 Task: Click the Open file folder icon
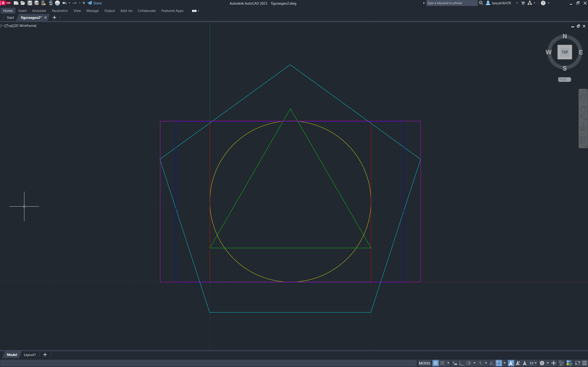(x=23, y=3)
